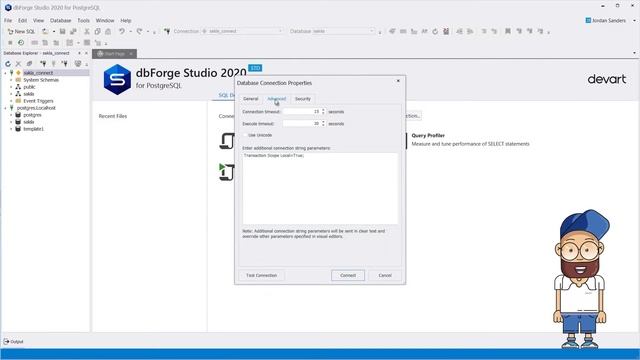Switch to the General tab in dialog

(251, 99)
